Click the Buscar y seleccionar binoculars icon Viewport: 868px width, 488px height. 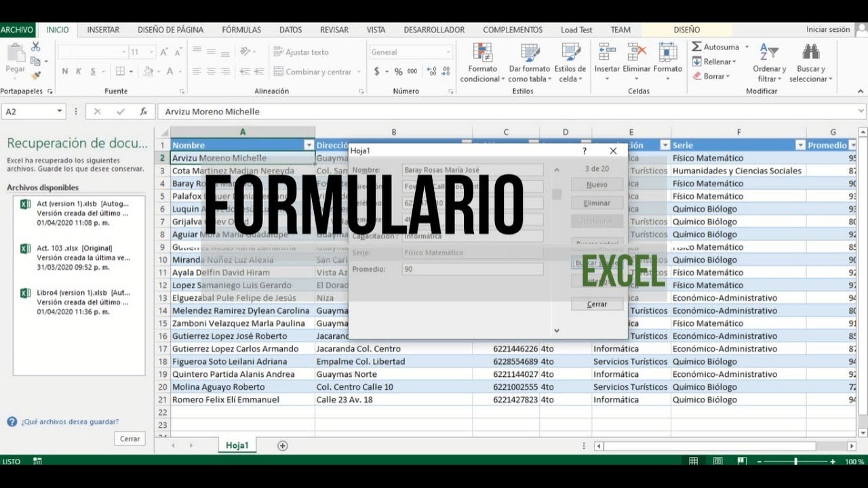[810, 52]
